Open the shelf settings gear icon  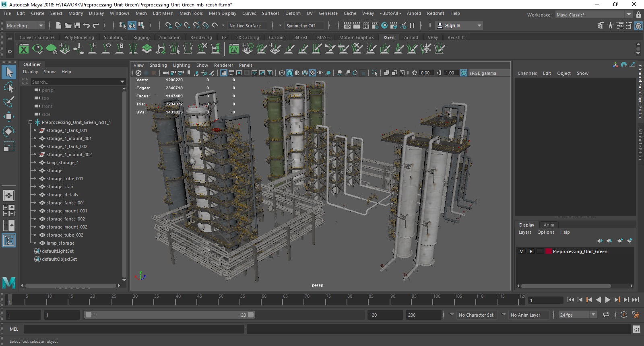(10, 51)
